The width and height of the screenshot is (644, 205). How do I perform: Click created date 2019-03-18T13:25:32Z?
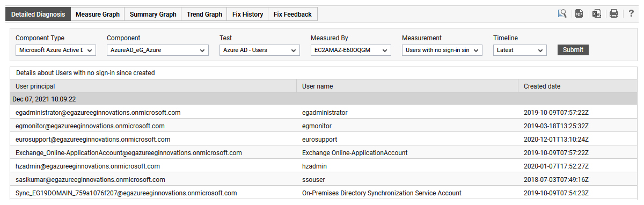pos(557,126)
